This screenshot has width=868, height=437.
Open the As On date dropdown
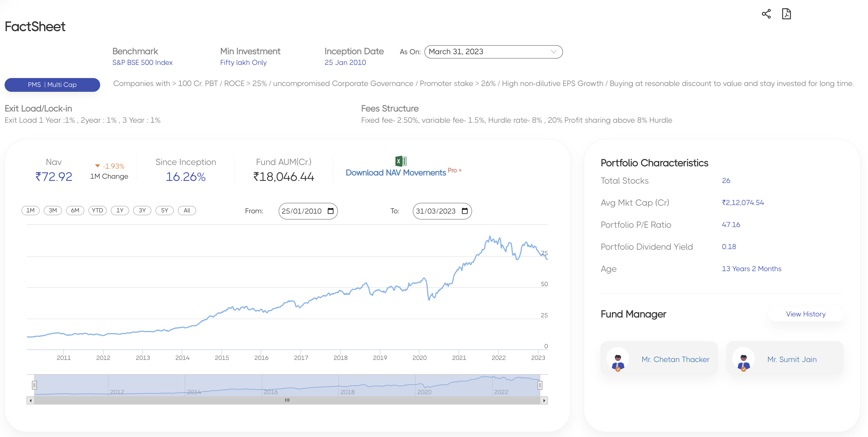click(493, 52)
